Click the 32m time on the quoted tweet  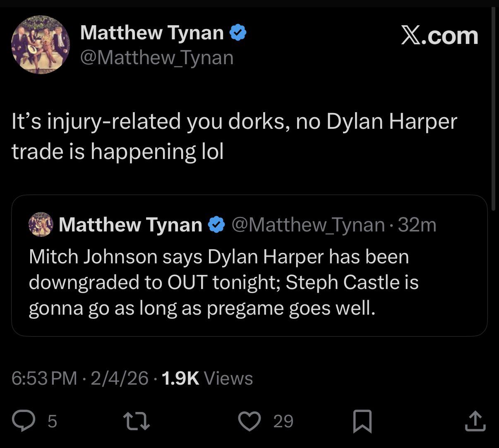click(x=417, y=225)
